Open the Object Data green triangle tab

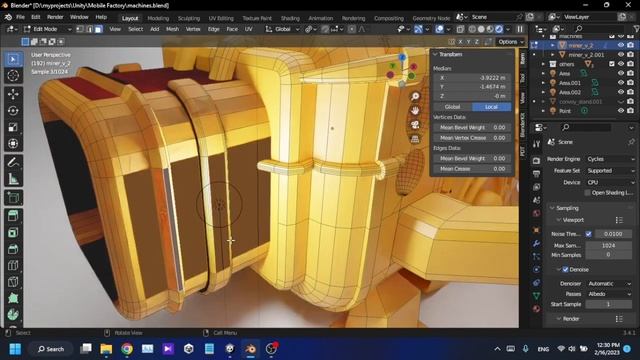click(x=536, y=296)
